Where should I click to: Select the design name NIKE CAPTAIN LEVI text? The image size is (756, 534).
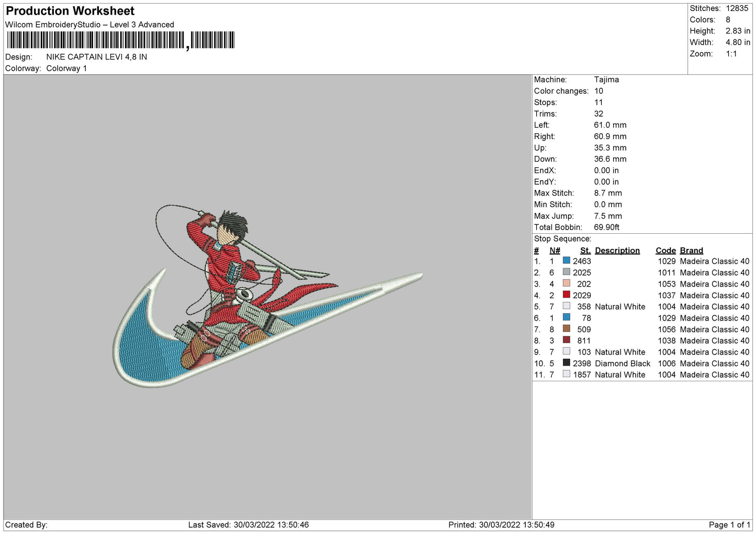pyautogui.click(x=96, y=57)
